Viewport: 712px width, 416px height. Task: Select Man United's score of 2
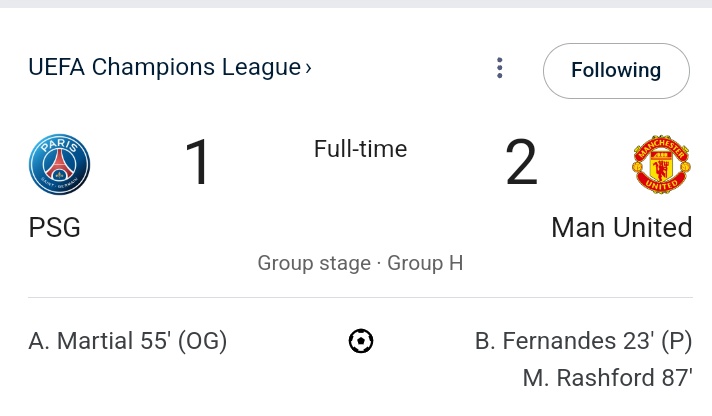click(521, 162)
